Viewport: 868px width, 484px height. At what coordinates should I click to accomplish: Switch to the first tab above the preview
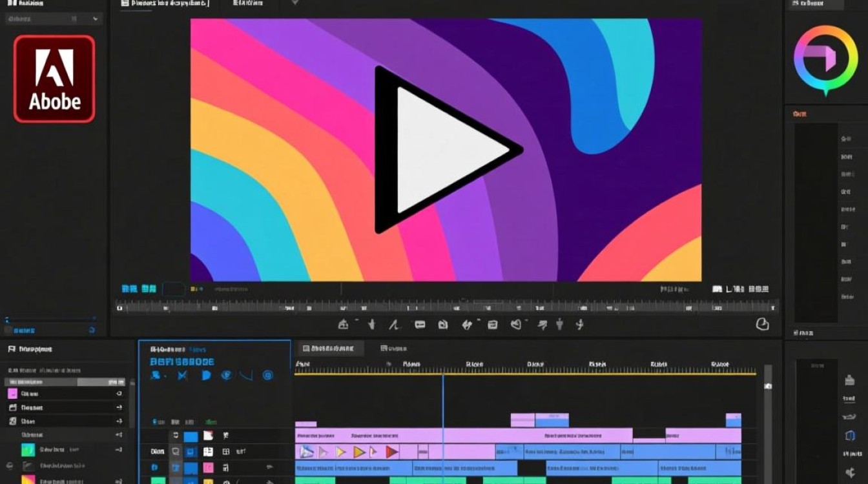pyautogui.click(x=165, y=3)
